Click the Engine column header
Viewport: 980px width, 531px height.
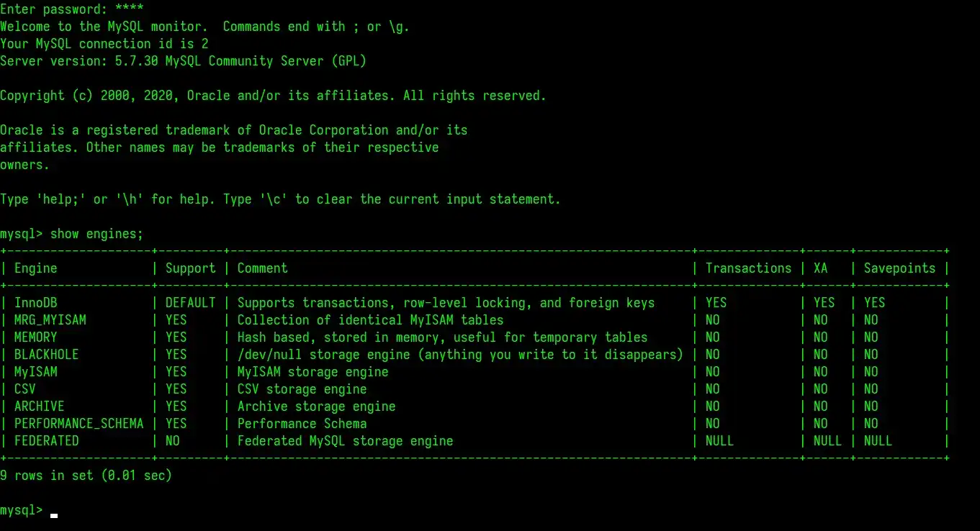click(35, 268)
